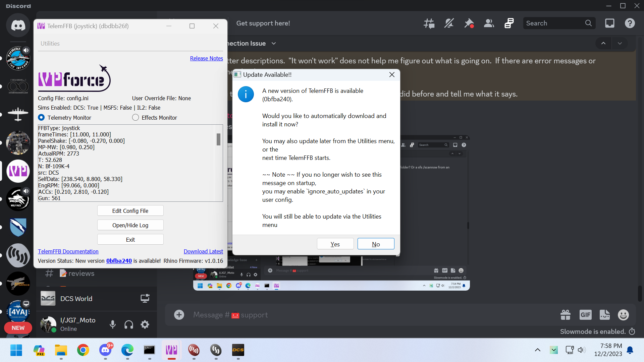Open user settings gear icon
The height and width of the screenshot is (362, 644).
(x=145, y=324)
